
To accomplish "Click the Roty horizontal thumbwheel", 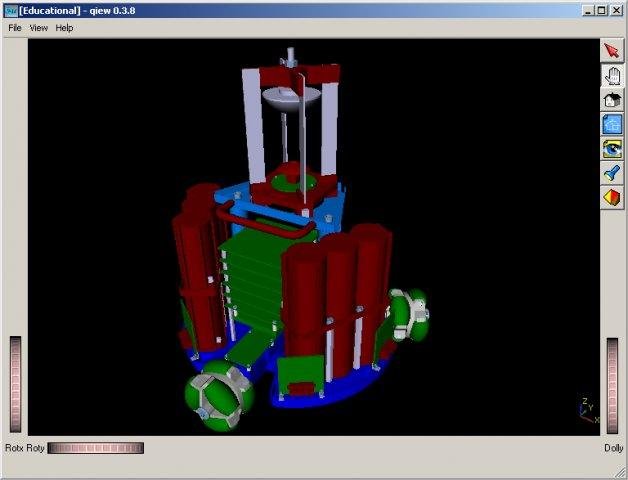I will tap(96, 448).
